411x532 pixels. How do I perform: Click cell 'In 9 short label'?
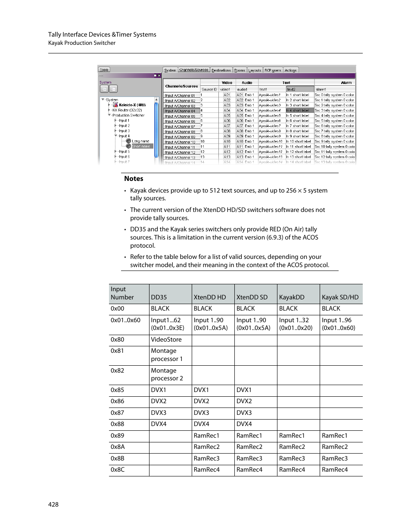coord(300,136)
